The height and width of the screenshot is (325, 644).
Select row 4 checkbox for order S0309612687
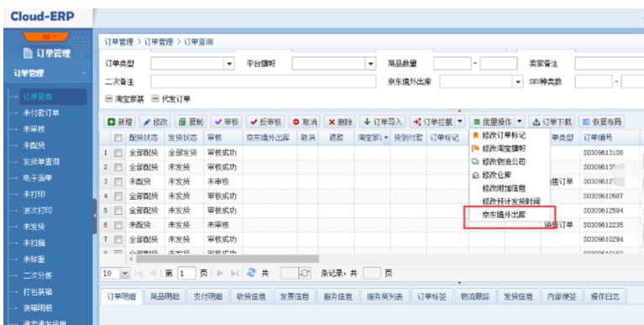pos(118,196)
